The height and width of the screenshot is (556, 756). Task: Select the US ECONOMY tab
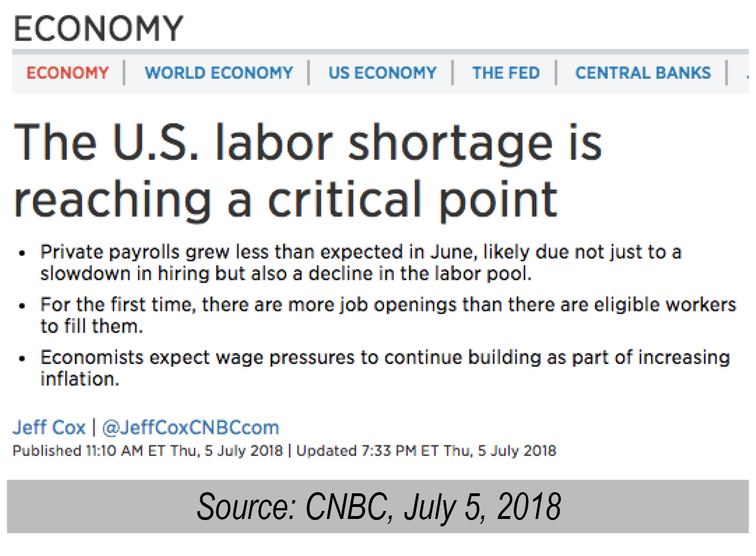[382, 73]
